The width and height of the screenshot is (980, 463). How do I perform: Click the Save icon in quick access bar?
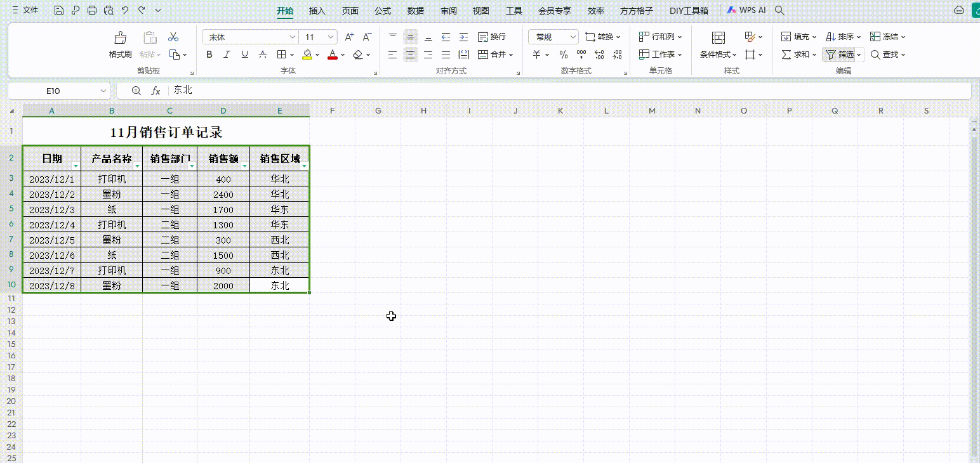(x=59, y=10)
